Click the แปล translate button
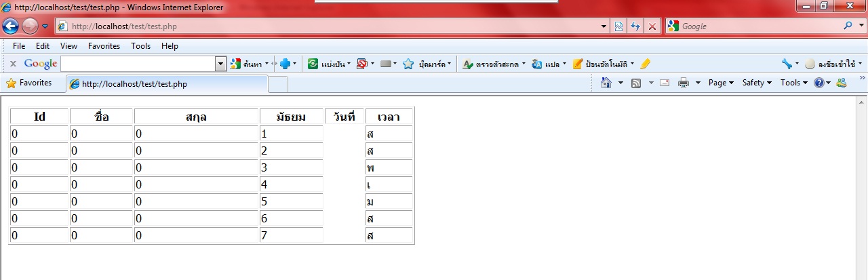The width and height of the screenshot is (868, 280). click(549, 64)
